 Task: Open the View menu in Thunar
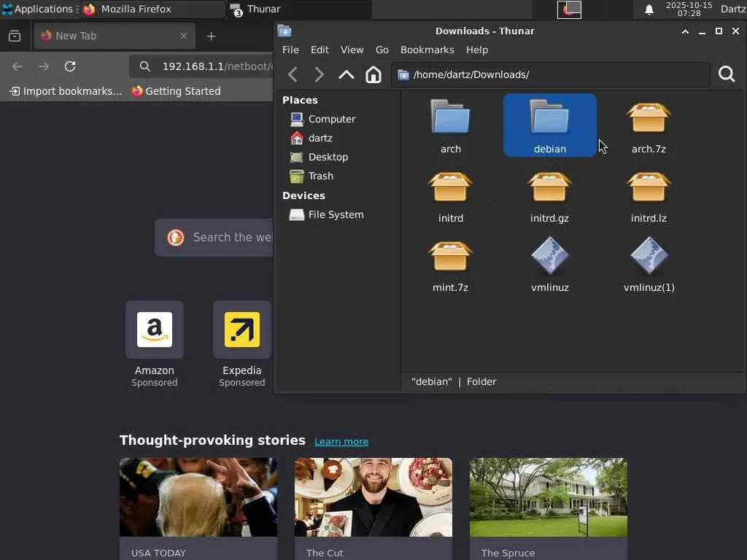(352, 50)
